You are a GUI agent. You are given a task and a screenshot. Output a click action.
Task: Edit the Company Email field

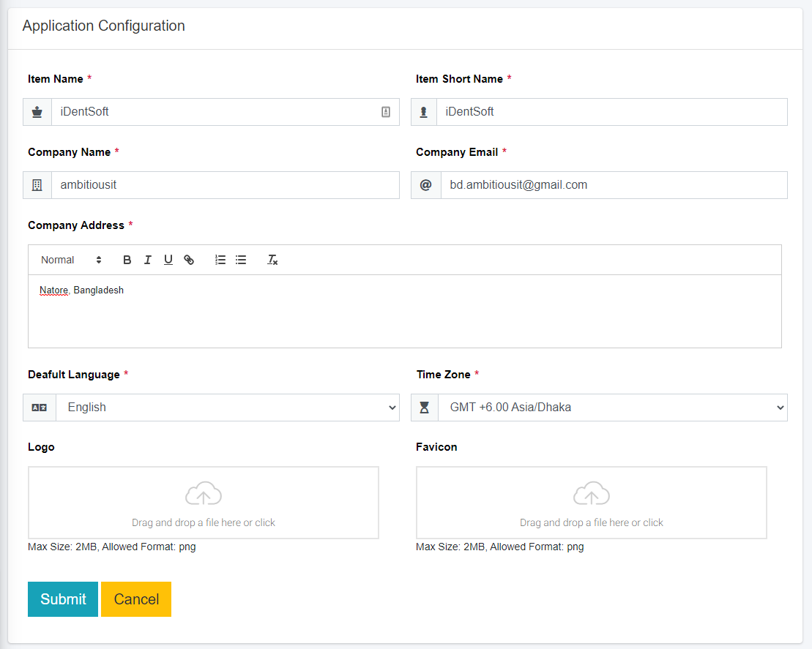(x=614, y=185)
